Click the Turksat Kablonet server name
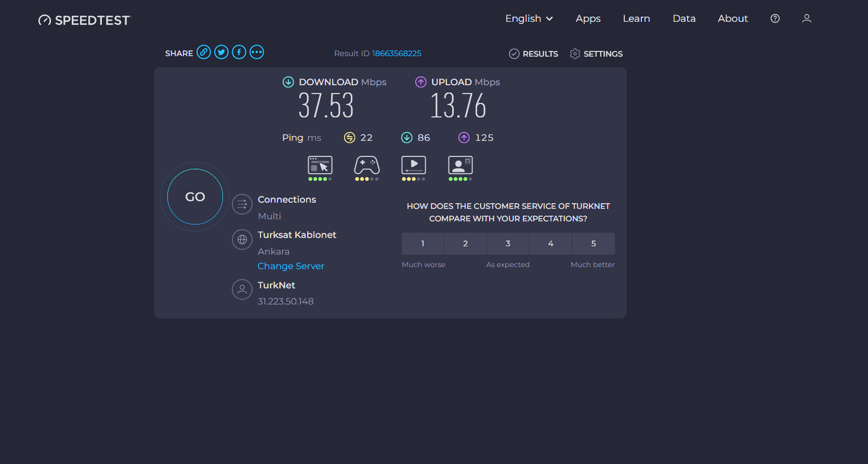868x464 pixels. [297, 235]
